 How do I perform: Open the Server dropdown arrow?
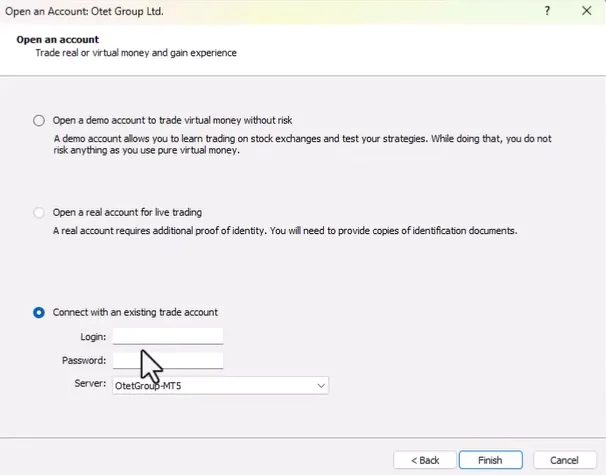click(320, 385)
